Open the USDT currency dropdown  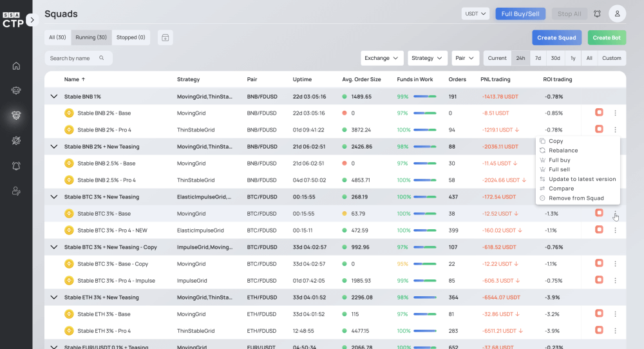point(475,14)
